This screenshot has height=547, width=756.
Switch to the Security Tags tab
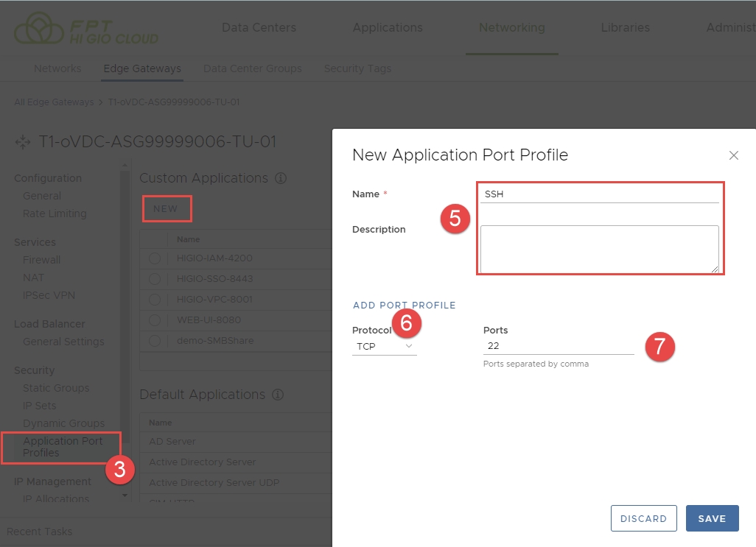pos(357,68)
